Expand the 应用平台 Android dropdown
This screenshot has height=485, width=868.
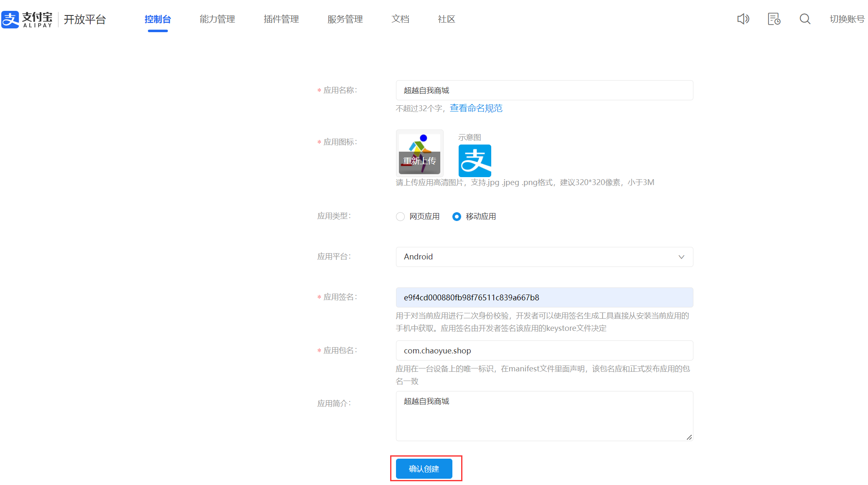[544, 257]
